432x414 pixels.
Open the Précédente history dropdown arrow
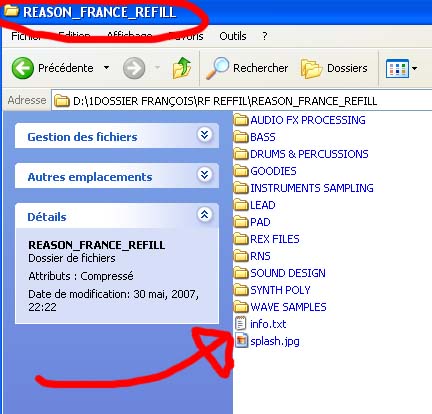coord(106,68)
